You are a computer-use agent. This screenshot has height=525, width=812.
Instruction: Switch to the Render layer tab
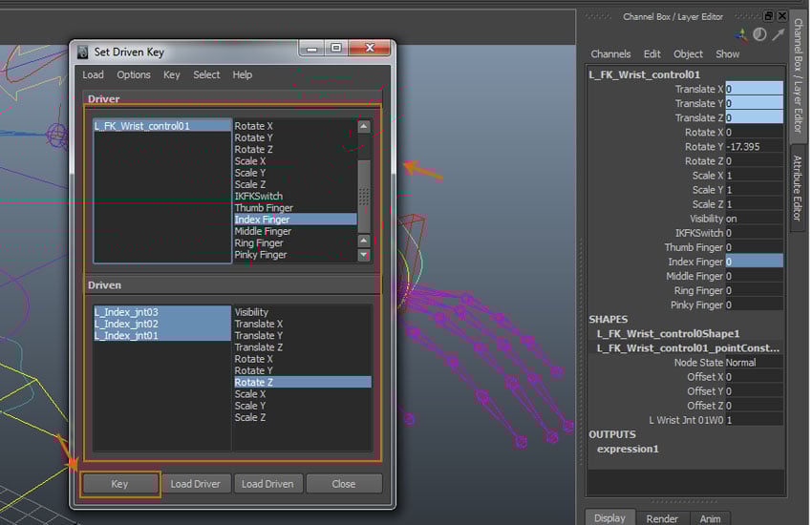[662, 518]
